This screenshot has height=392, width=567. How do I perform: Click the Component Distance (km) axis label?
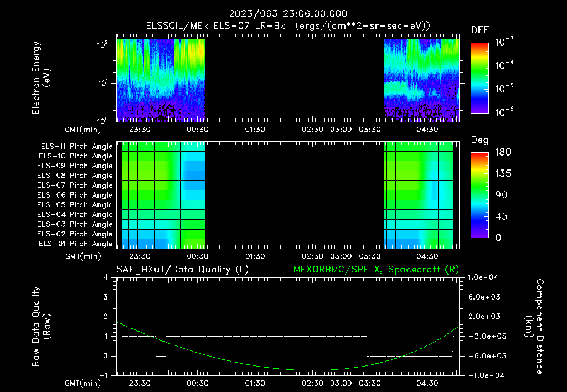[534, 327]
